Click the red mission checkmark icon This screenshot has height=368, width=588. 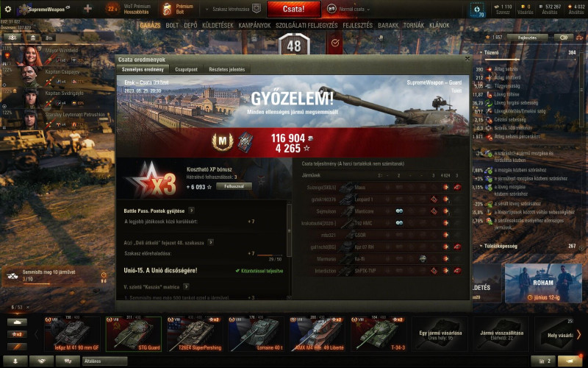pyautogui.click(x=335, y=43)
